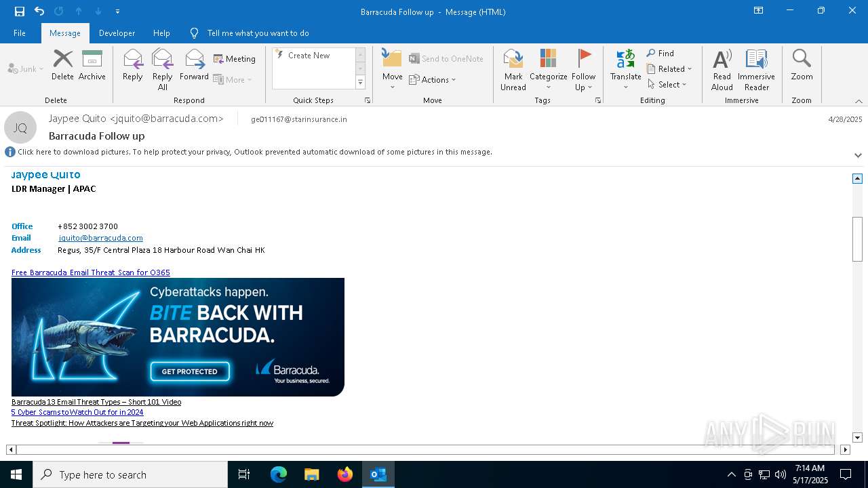Image resolution: width=868 pixels, height=488 pixels.
Task: Open the Quick Steps dialog launcher
Action: pos(368,100)
